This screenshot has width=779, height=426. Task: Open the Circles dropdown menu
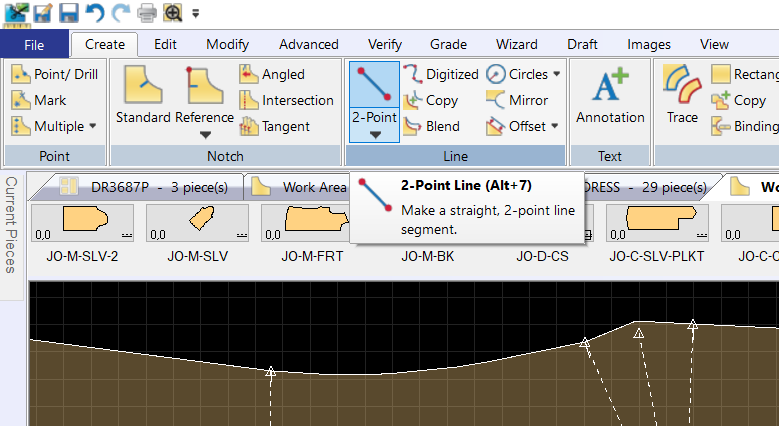(x=556, y=74)
